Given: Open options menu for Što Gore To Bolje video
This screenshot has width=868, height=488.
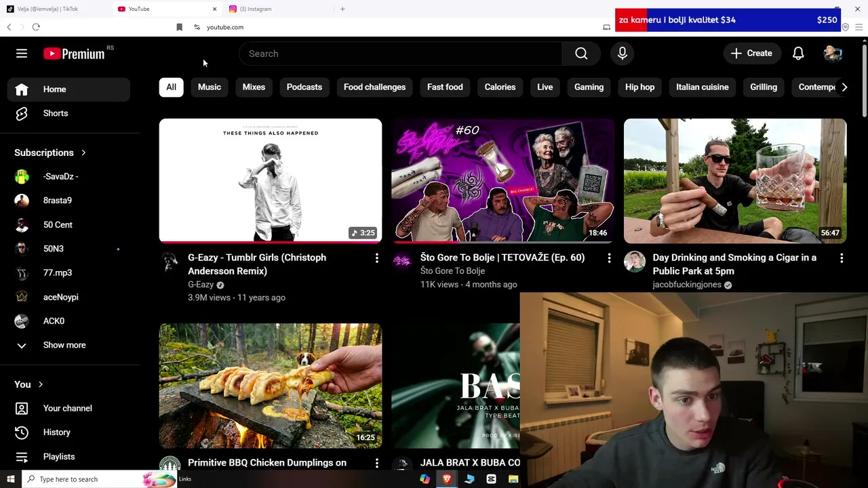Looking at the screenshot, I should [609, 258].
